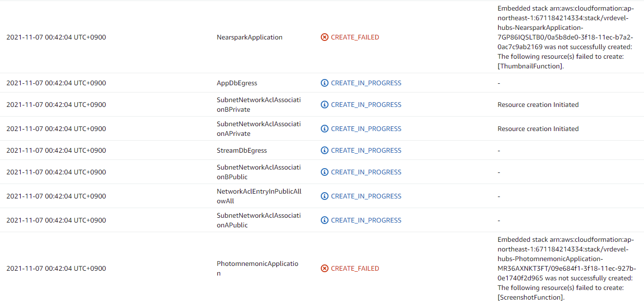Image resolution: width=644 pixels, height=303 pixels.
Task: Select the SubnetNetworkAclAssociationAPublic logical ID
Action: (259, 220)
